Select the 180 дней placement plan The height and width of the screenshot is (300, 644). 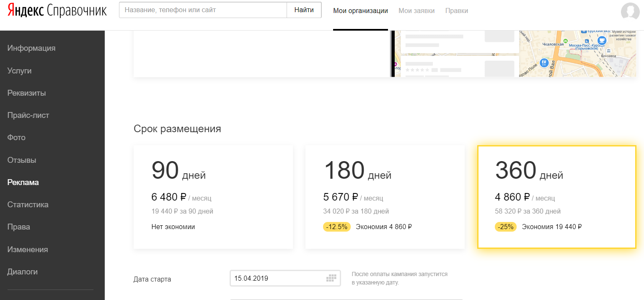tap(385, 196)
